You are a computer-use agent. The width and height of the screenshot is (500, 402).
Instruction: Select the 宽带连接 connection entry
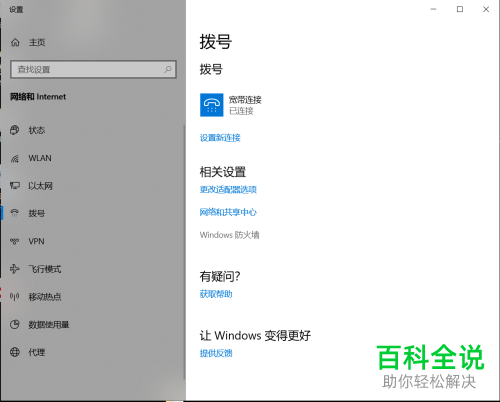231,105
